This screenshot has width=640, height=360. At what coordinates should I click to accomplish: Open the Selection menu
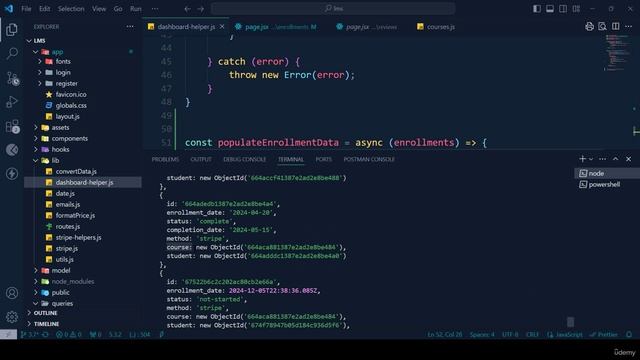tap(71, 9)
